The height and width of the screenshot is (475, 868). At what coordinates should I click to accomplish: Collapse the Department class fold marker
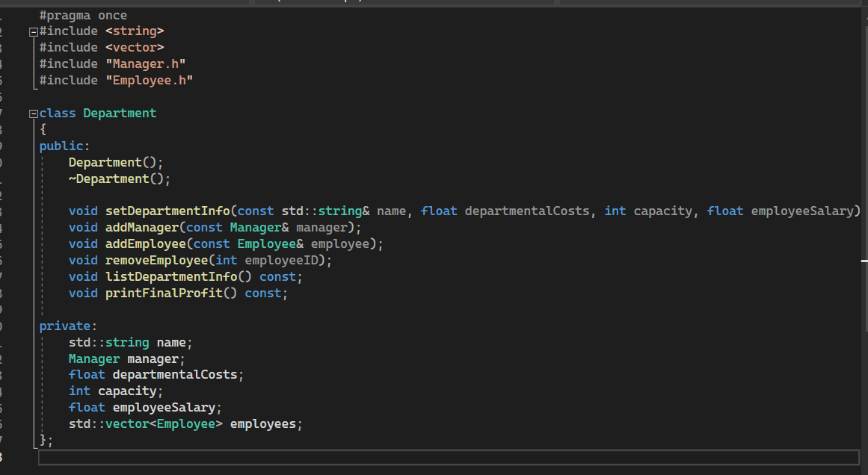32,113
